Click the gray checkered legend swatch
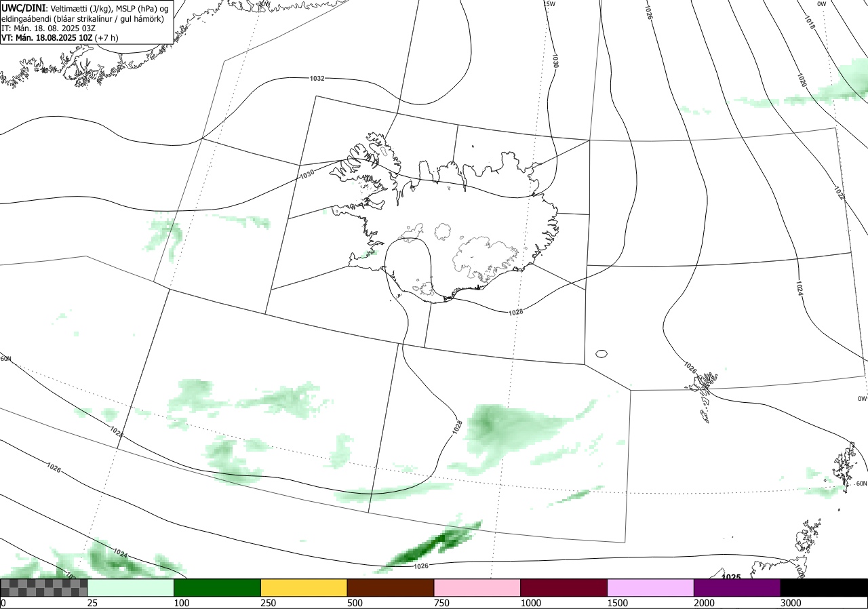The width and height of the screenshot is (868, 609). (44, 587)
